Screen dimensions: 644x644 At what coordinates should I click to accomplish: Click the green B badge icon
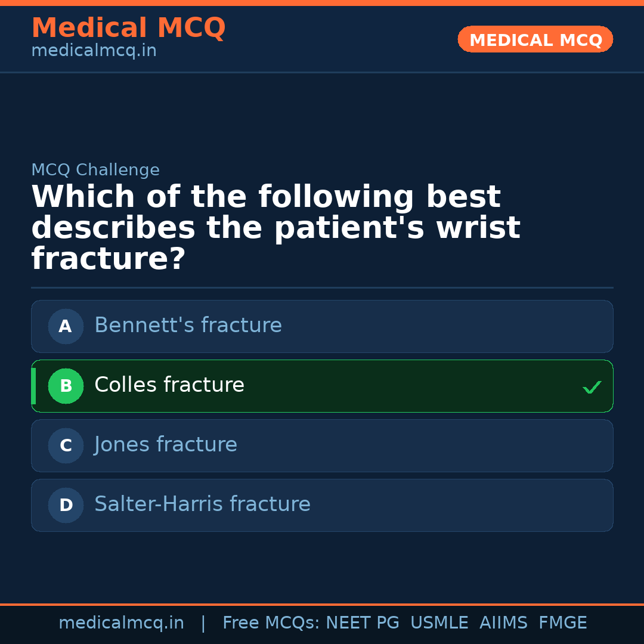tap(66, 386)
